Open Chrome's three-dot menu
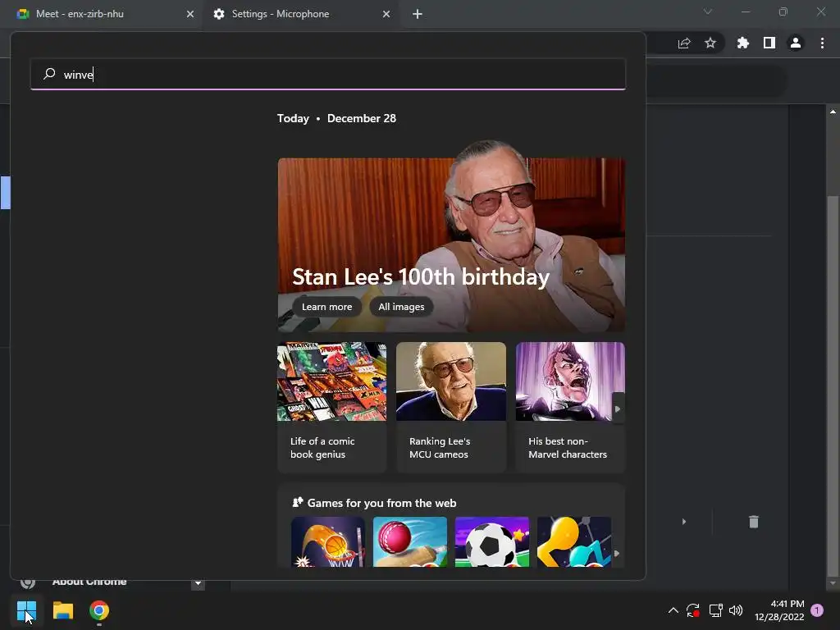 click(x=822, y=43)
